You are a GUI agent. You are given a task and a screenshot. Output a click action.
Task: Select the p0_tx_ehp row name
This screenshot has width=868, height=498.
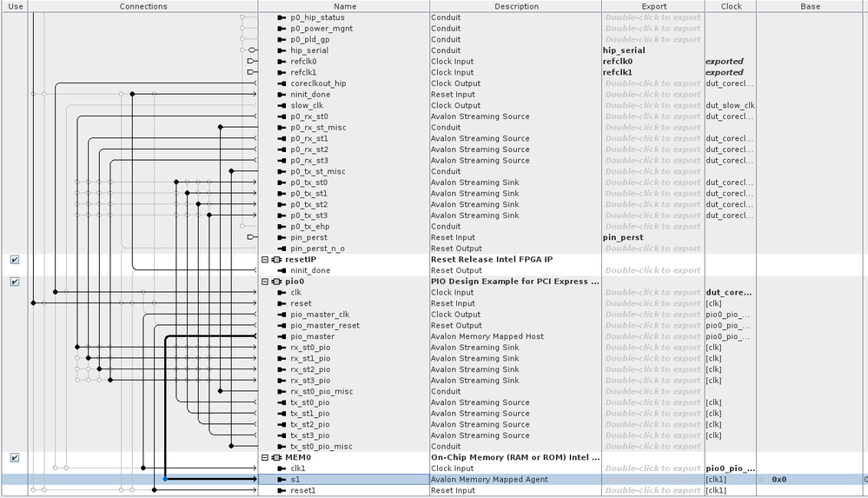(x=309, y=227)
